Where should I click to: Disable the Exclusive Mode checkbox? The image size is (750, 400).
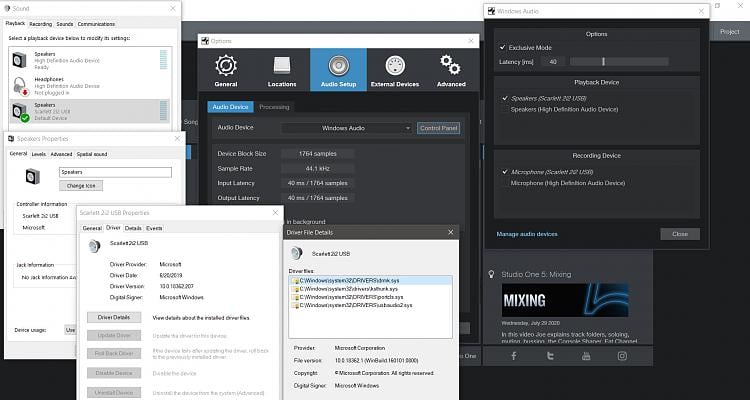tap(502, 47)
